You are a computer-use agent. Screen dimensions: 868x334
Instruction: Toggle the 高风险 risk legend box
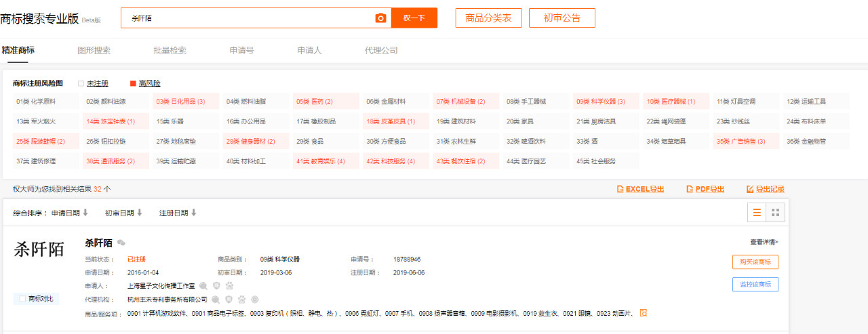[133, 83]
